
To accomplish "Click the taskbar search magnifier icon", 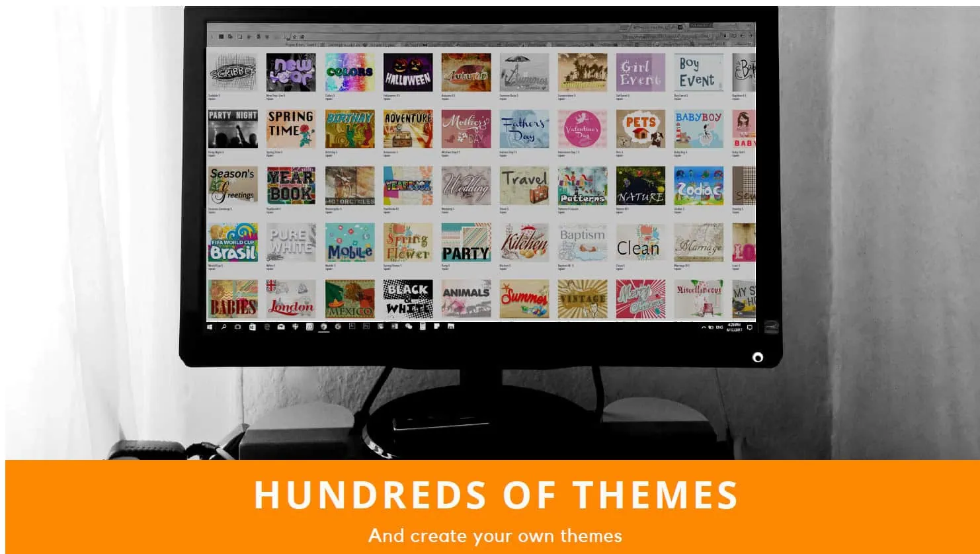I will [224, 327].
